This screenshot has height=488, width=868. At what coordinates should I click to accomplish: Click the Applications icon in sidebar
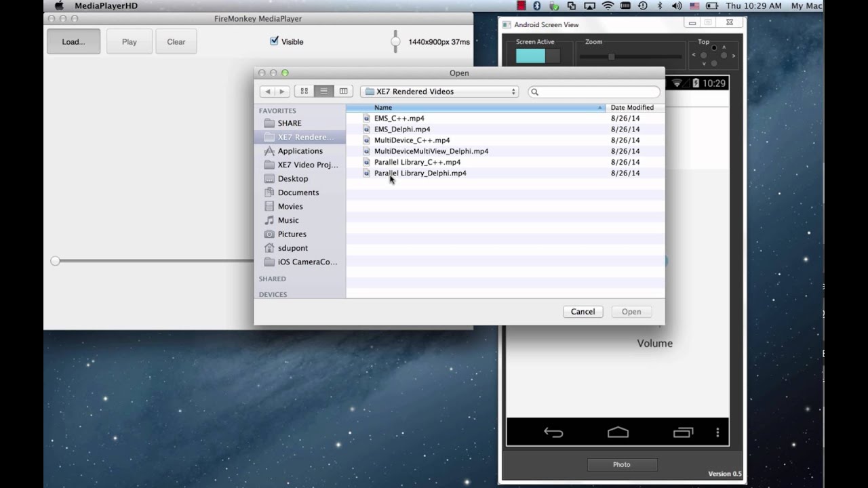pyautogui.click(x=269, y=151)
